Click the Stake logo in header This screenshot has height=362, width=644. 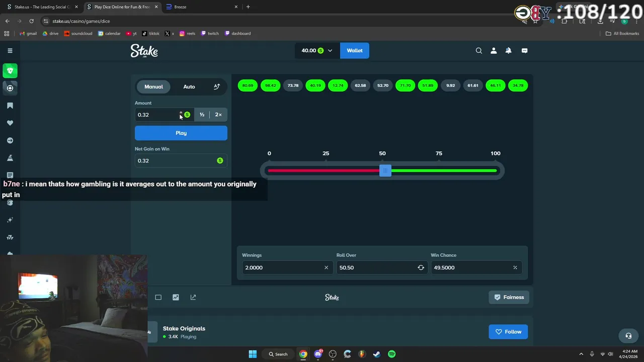coord(144,51)
